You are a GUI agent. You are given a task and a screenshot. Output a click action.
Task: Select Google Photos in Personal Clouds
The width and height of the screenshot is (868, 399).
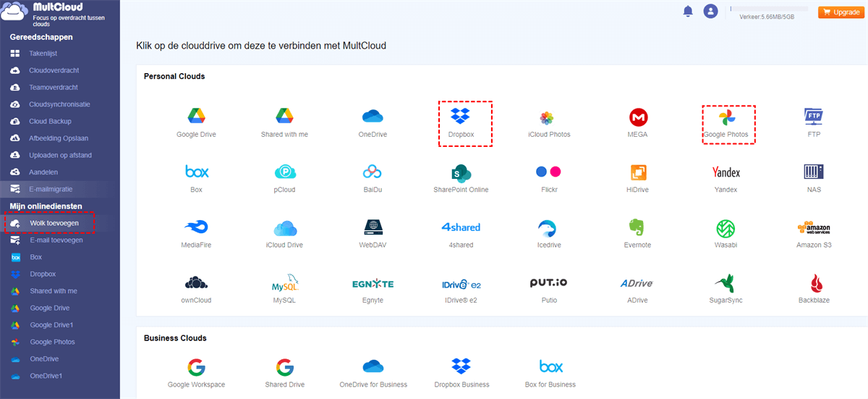pos(726,117)
